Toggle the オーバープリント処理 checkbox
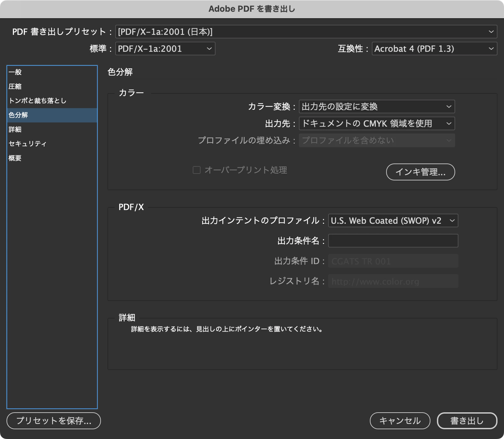 (x=197, y=170)
